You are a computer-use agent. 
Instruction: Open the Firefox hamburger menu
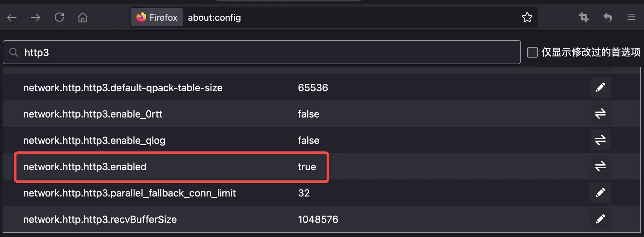coord(631,17)
